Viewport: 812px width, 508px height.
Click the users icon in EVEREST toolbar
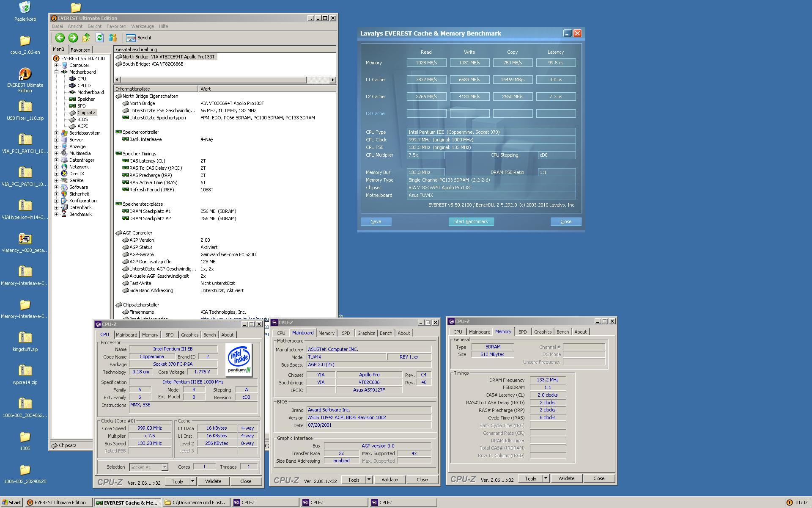(x=112, y=38)
